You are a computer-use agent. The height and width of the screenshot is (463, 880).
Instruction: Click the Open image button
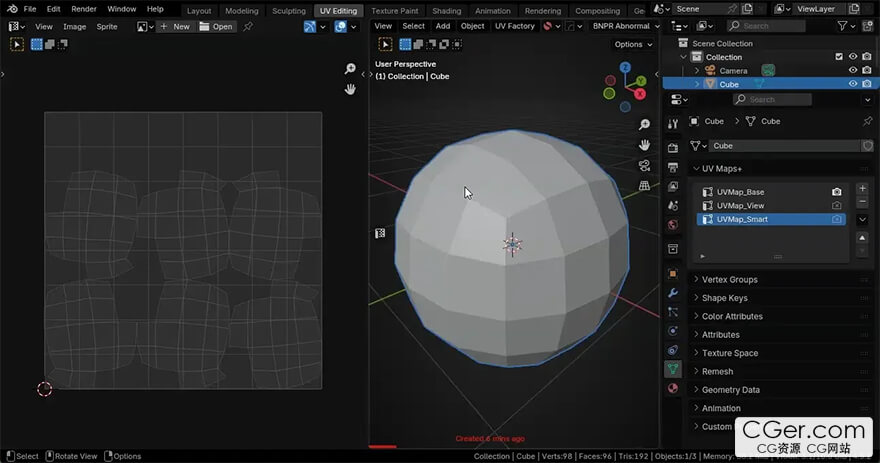tap(217, 26)
